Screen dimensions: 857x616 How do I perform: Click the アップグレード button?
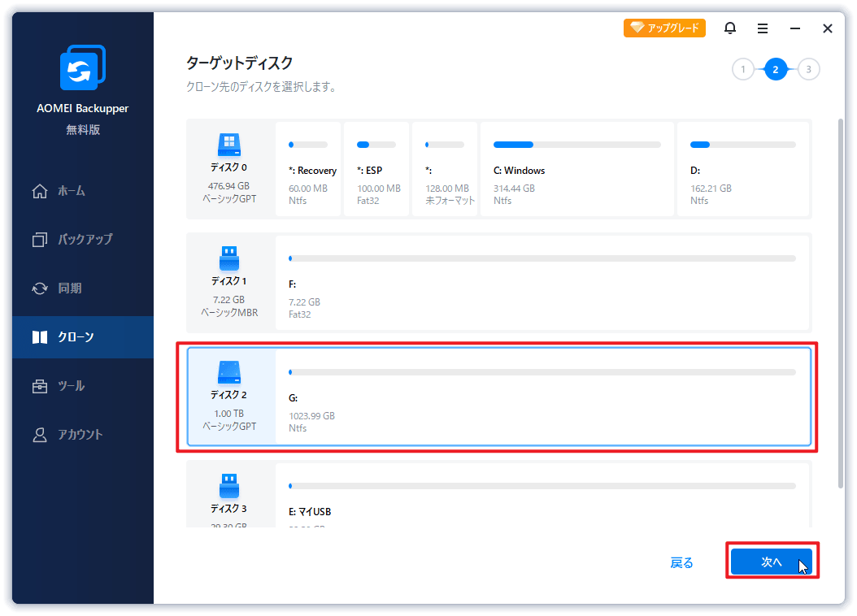(664, 28)
